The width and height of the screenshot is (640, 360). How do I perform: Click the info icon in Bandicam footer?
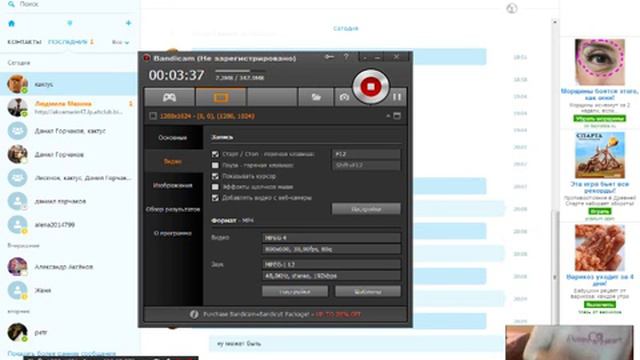click(x=194, y=314)
